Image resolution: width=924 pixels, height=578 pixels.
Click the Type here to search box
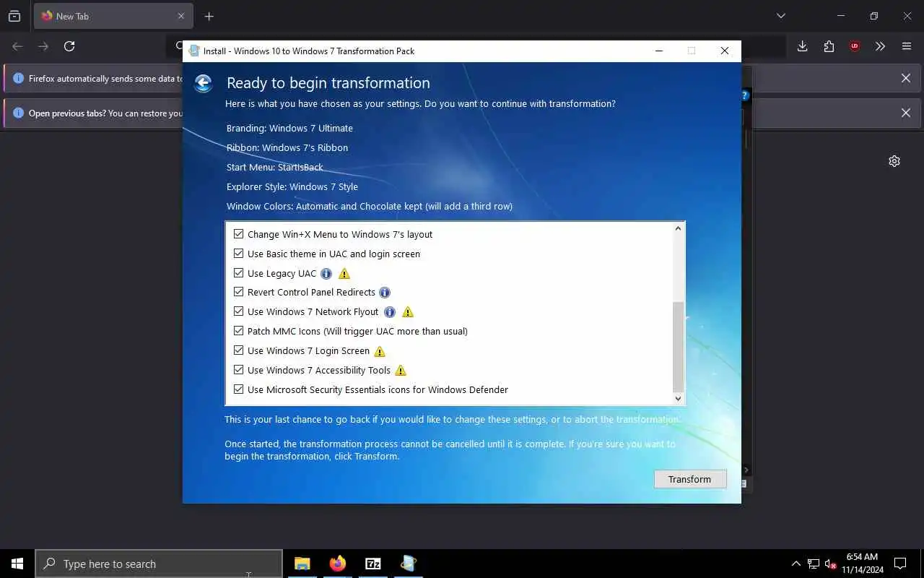pos(159,564)
